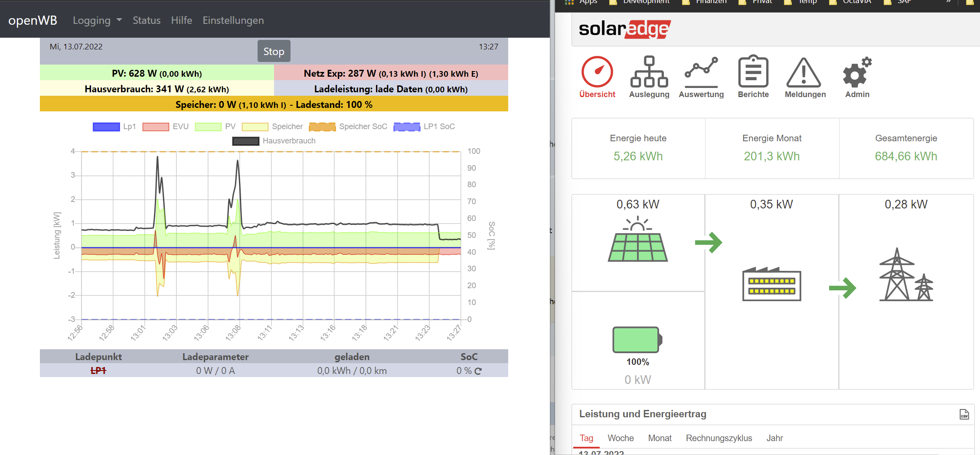
Task: Click the Ladepunkt column header
Action: click(x=98, y=357)
